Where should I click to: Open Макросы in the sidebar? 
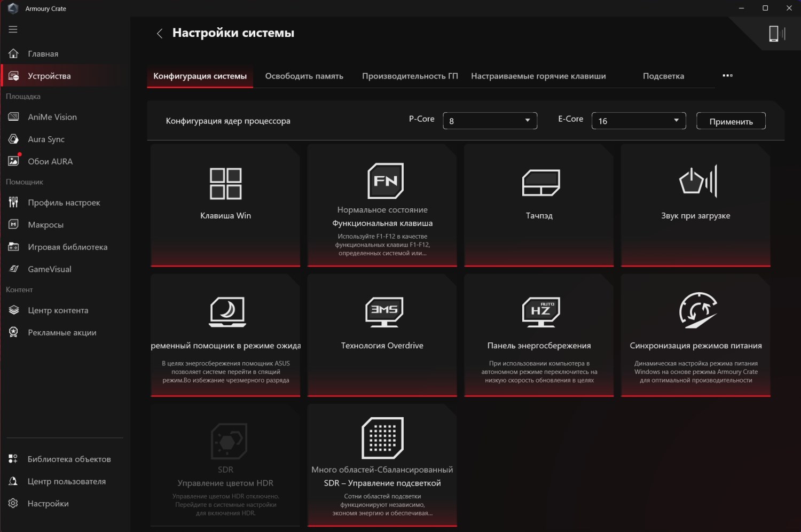point(45,225)
